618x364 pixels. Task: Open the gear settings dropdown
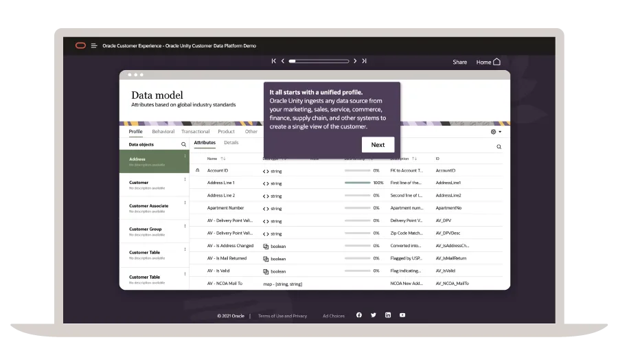pyautogui.click(x=496, y=132)
